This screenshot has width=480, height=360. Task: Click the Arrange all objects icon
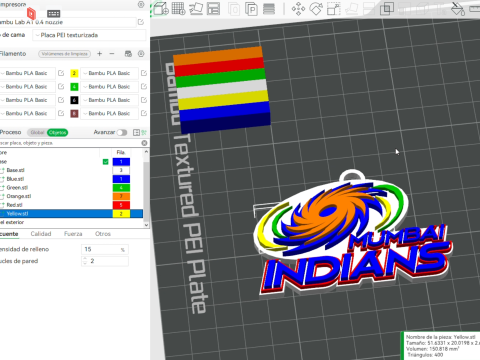coord(213,9)
